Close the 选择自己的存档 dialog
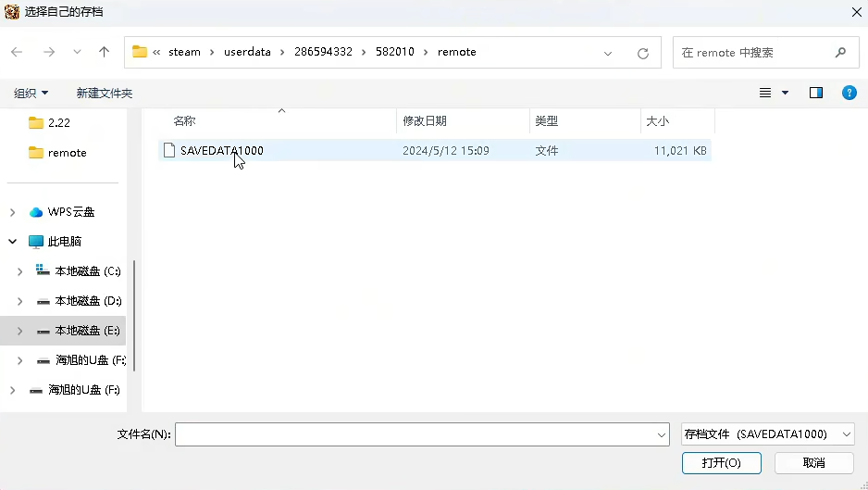Viewport: 868px width, 490px height. 856,12
